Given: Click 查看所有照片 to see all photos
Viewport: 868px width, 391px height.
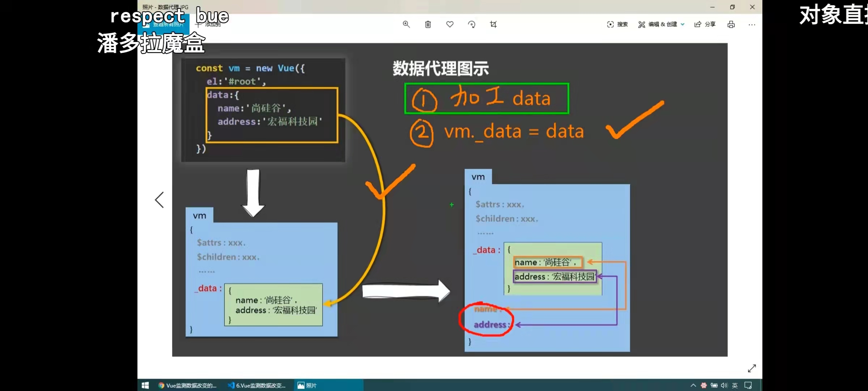Looking at the screenshot, I should point(168,25).
